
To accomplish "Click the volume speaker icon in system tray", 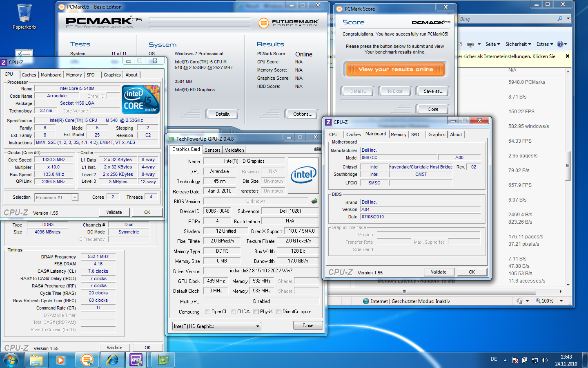I will click(x=544, y=360).
